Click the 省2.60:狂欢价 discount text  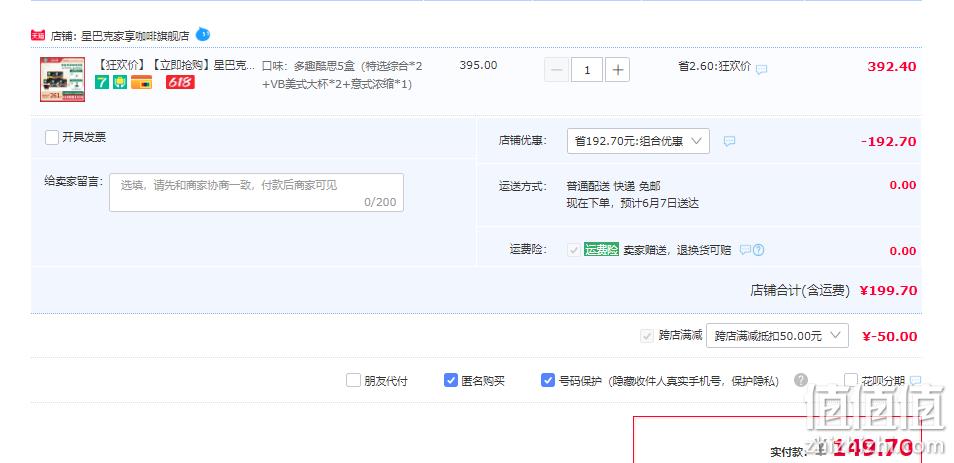pyautogui.click(x=715, y=67)
